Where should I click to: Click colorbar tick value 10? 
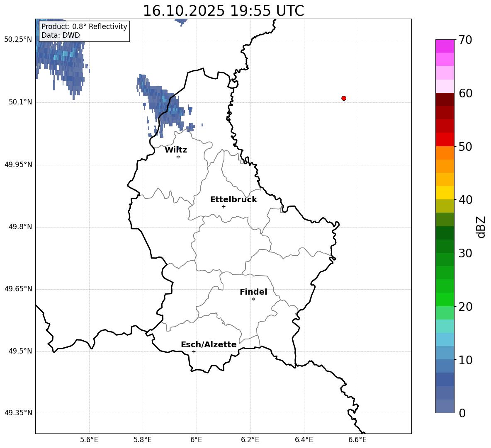(465, 360)
